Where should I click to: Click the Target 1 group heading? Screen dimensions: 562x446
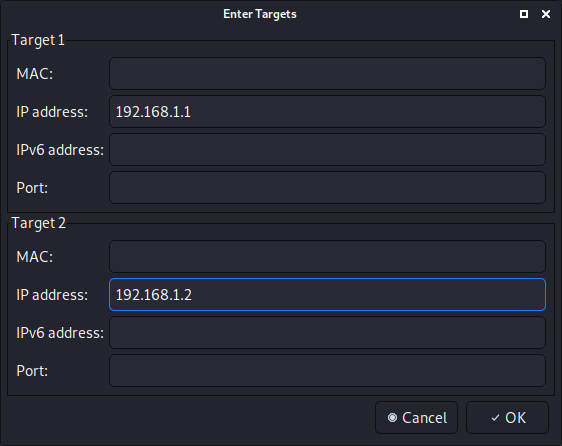[x=38, y=40]
